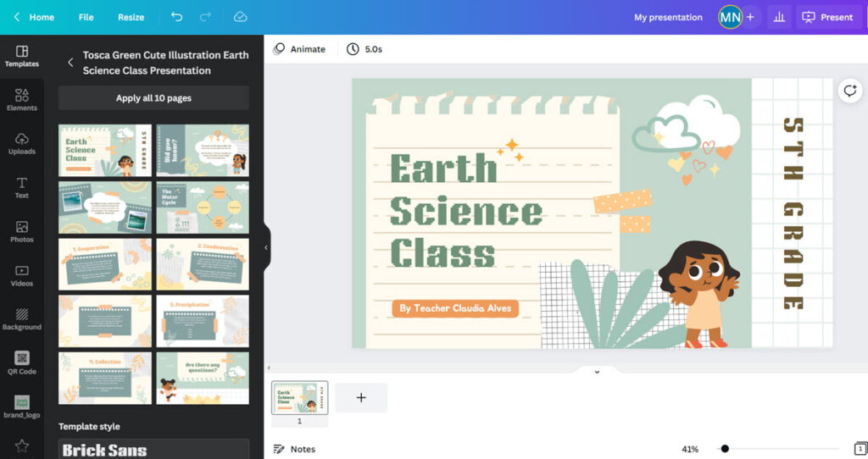
Task: Open the Background panel
Action: pos(22,319)
